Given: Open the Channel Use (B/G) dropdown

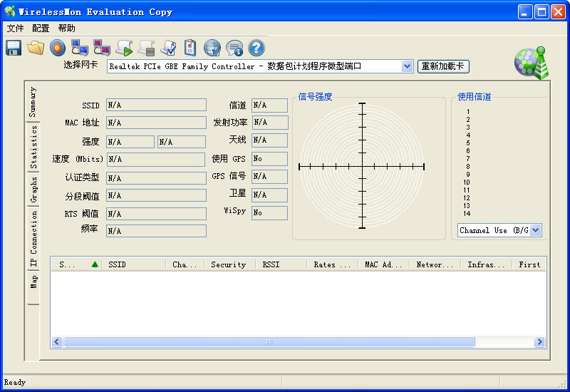Looking at the screenshot, I should [x=536, y=230].
